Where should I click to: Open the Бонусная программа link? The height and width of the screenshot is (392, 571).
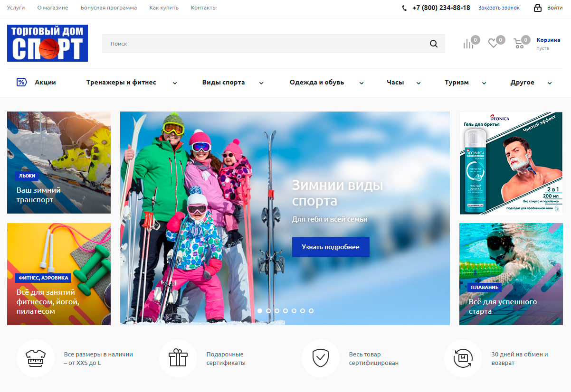[109, 8]
